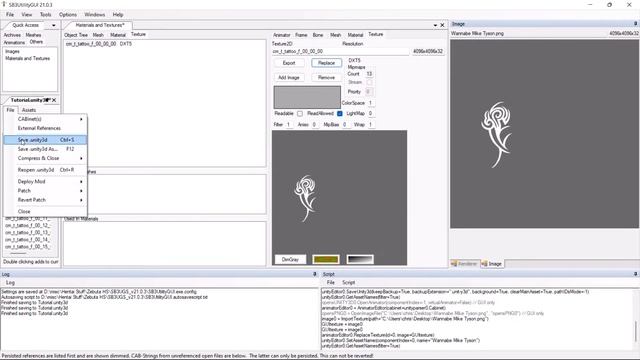The width and height of the screenshot is (640, 360).
Task: Click the Export button
Action: point(289,63)
